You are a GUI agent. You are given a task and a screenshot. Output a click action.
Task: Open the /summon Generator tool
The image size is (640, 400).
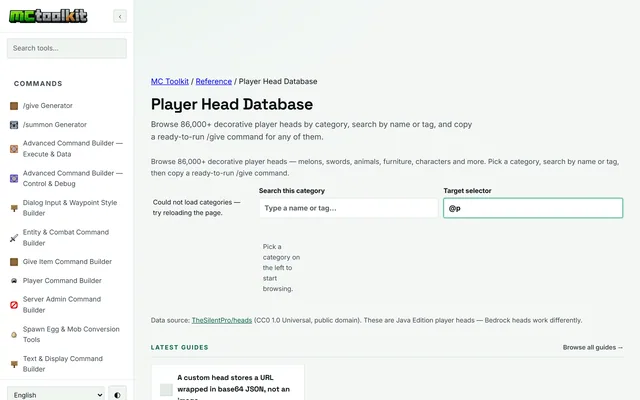point(55,124)
